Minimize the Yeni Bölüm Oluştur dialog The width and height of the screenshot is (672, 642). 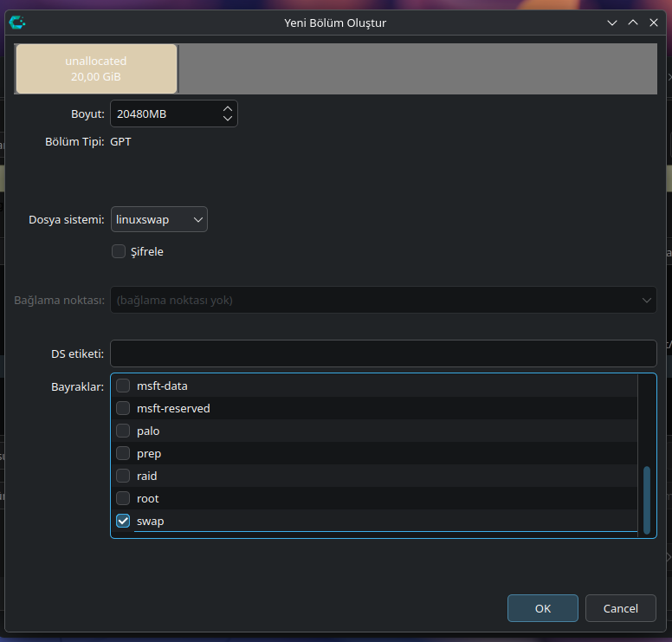[612, 23]
